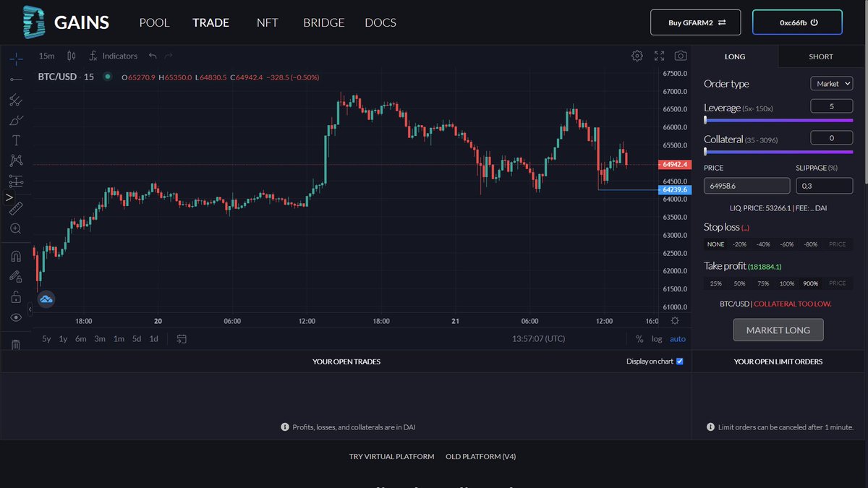Toggle the magnet mode icon
This screenshot has width=868, height=488.
point(16,256)
